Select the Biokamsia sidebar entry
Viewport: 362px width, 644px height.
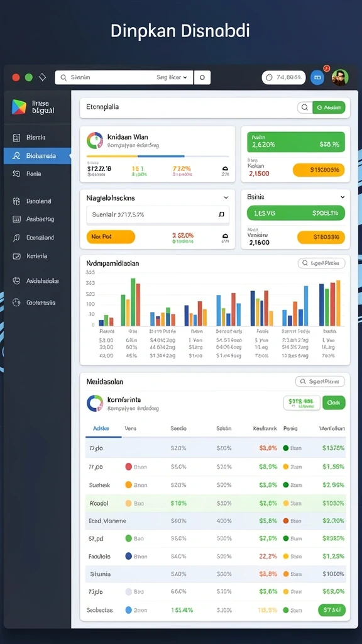click(37, 156)
